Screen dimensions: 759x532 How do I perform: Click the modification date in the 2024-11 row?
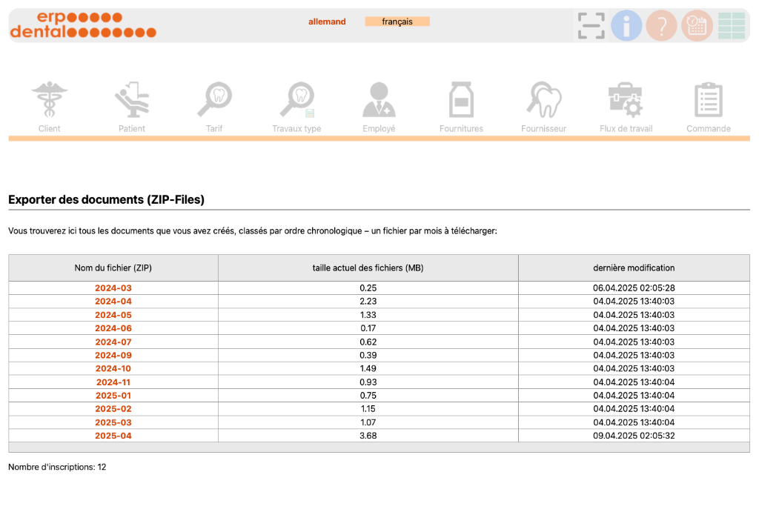click(x=634, y=382)
